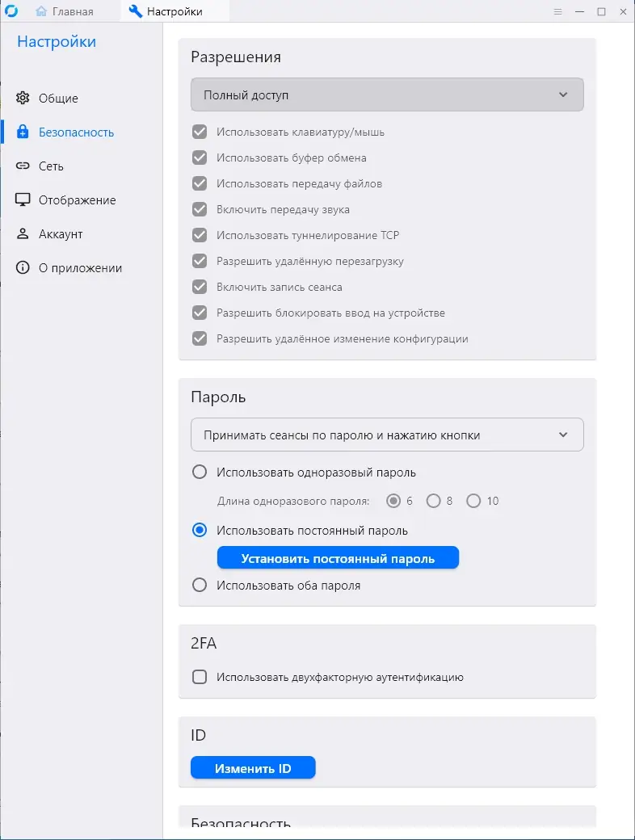The image size is (635, 840).
Task: Click the info icon for О приложении
Action: [23, 268]
